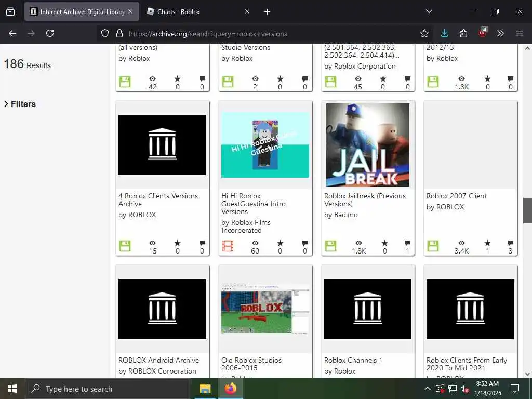Switch to Charts - Roblox tab

pyautogui.click(x=198, y=11)
